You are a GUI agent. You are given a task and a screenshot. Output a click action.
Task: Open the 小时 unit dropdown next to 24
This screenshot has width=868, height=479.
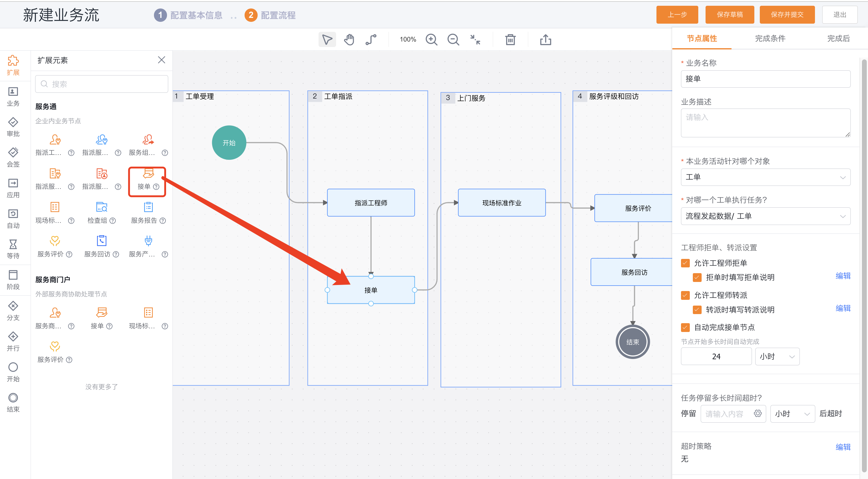[x=777, y=356]
